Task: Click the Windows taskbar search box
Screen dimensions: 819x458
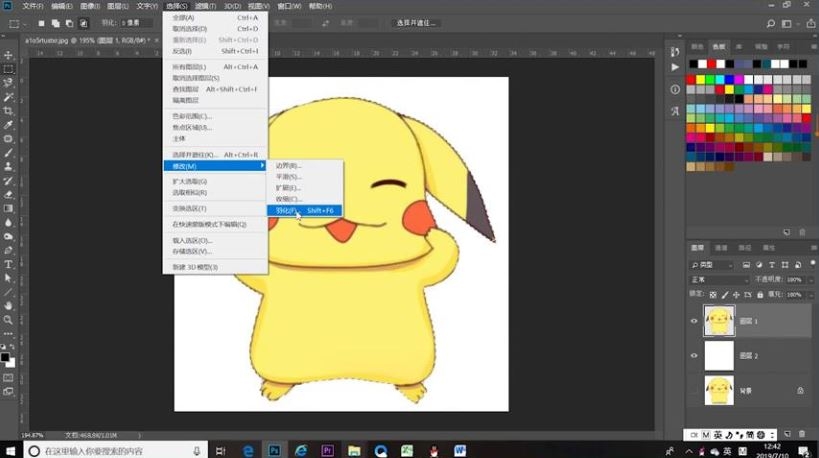Action: tap(116, 451)
